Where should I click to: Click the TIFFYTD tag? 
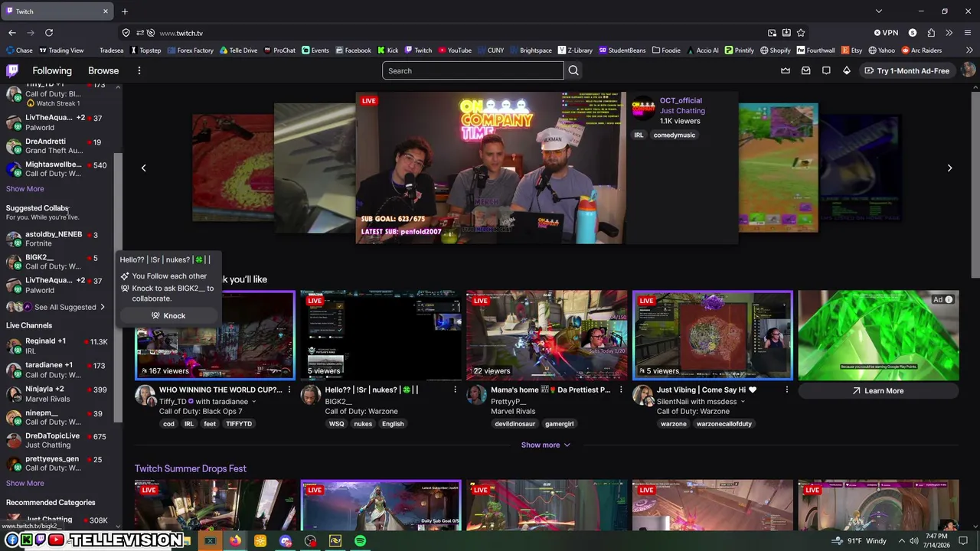point(239,424)
